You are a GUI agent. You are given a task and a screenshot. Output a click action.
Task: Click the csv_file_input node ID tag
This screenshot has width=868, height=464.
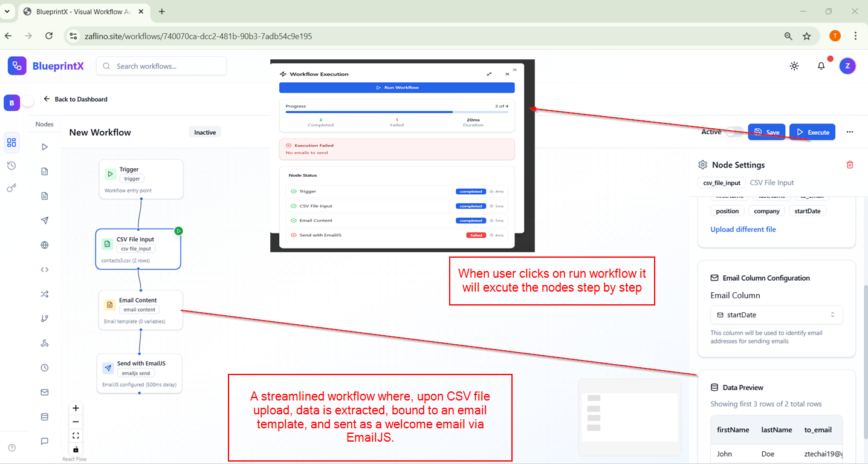[722, 183]
